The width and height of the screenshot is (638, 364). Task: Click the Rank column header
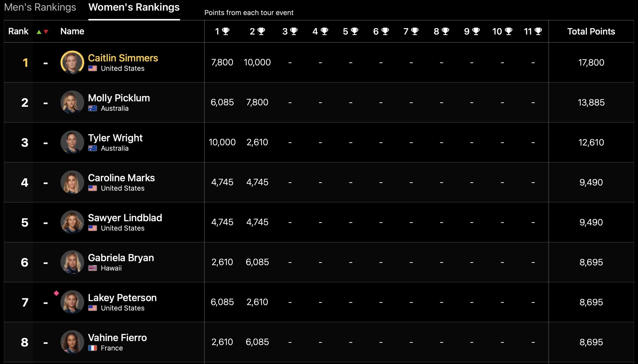pyautogui.click(x=18, y=32)
